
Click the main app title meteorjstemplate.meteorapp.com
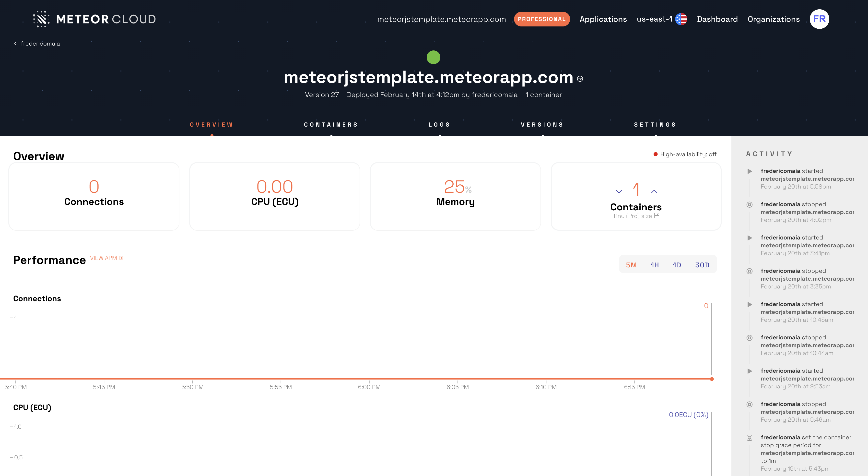(428, 78)
